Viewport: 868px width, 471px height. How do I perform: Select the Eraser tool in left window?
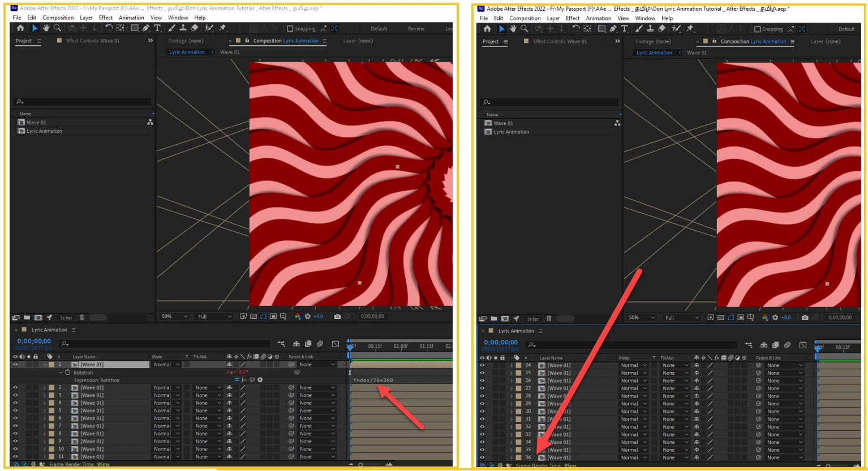point(195,28)
